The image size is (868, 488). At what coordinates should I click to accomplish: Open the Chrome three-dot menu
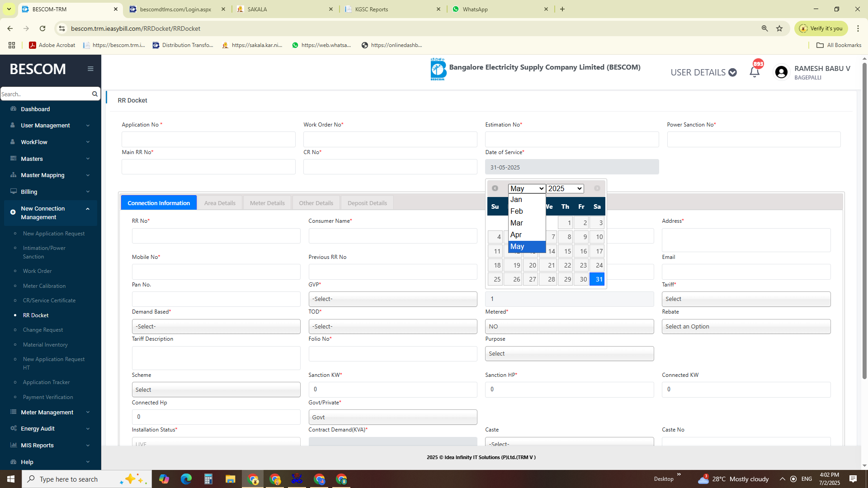point(858,28)
